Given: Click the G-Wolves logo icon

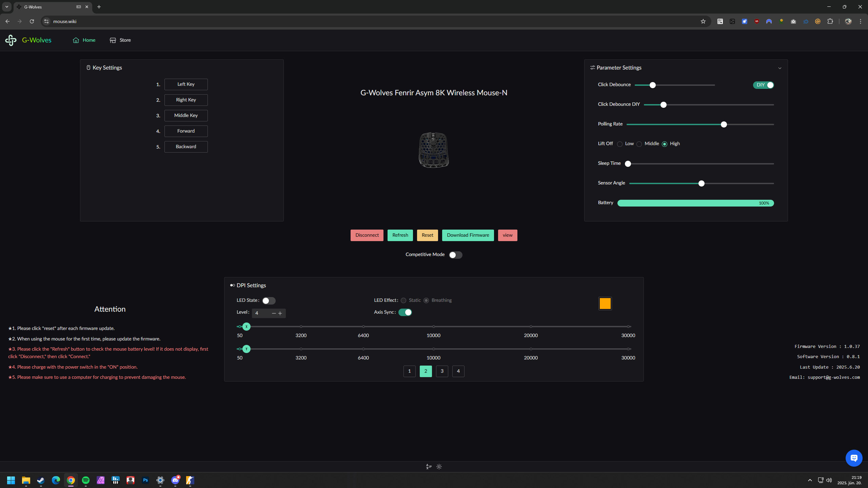Looking at the screenshot, I should pyautogui.click(x=11, y=40).
